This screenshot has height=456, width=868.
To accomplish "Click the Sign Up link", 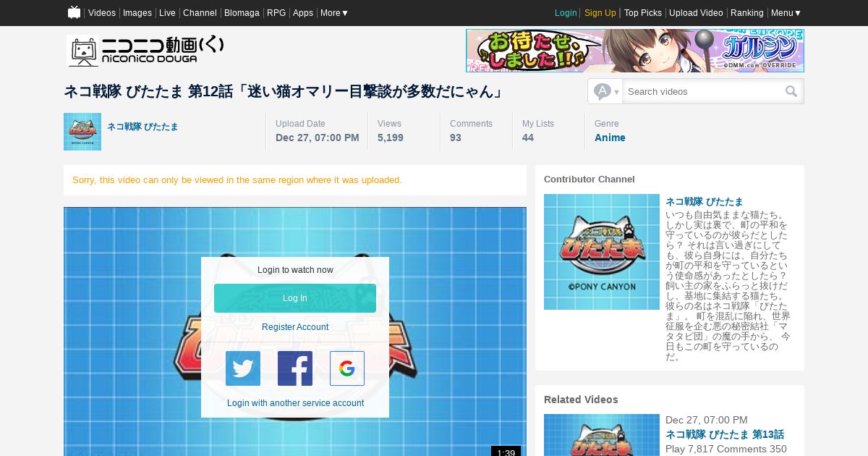I will pos(600,13).
